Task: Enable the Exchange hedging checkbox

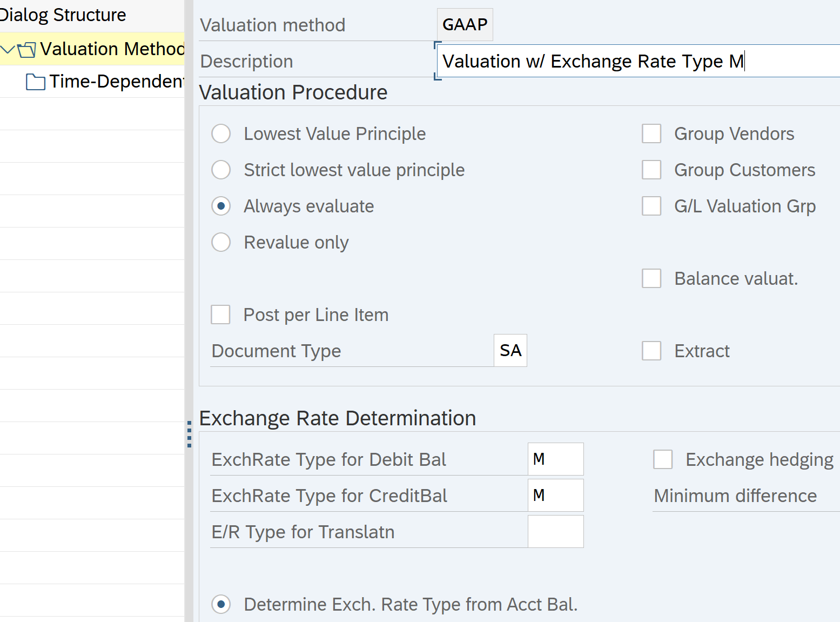Action: (x=663, y=459)
